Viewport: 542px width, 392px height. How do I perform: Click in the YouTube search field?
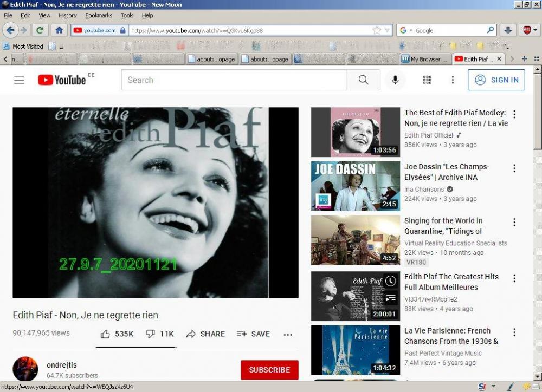234,80
